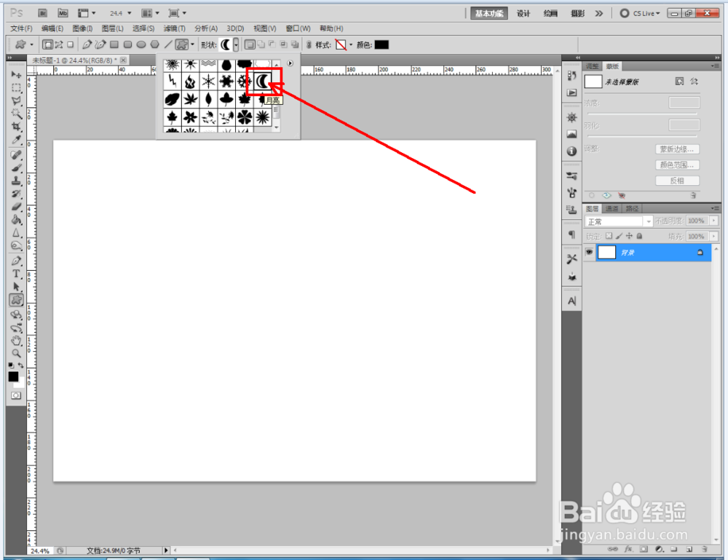Choose Ellipse shape in options bar
This screenshot has height=560, width=728.
pos(141,44)
